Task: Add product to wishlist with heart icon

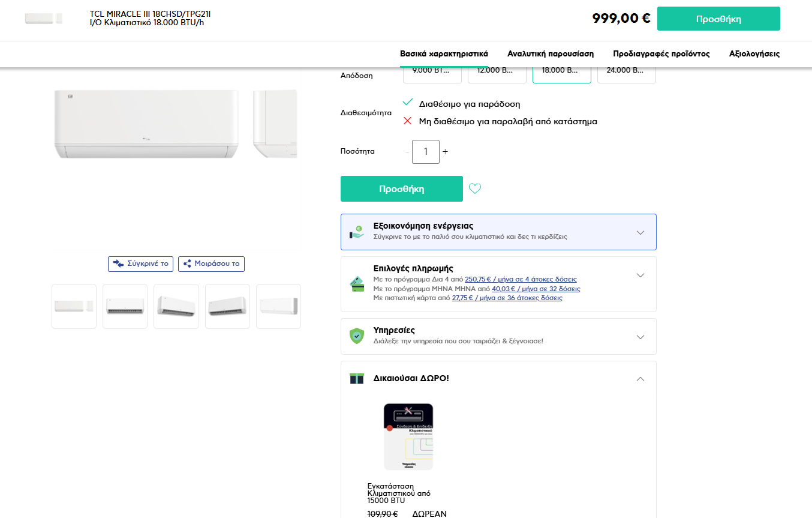Action: (x=475, y=188)
